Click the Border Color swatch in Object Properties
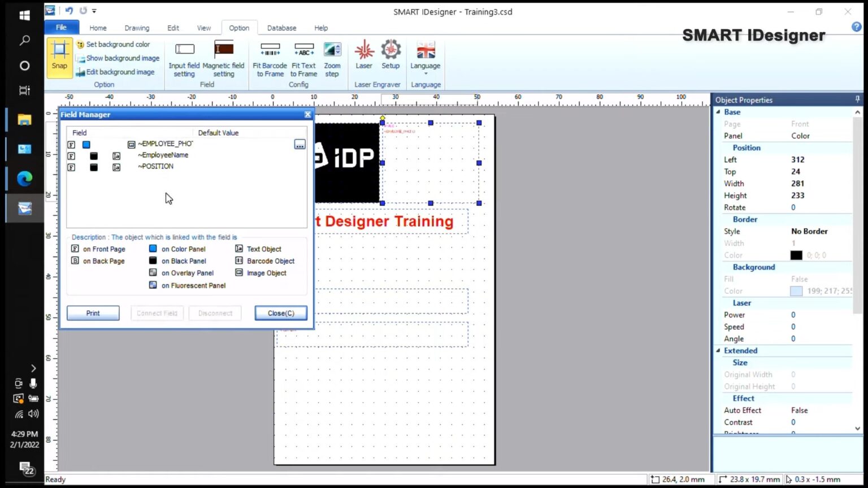 (x=796, y=255)
